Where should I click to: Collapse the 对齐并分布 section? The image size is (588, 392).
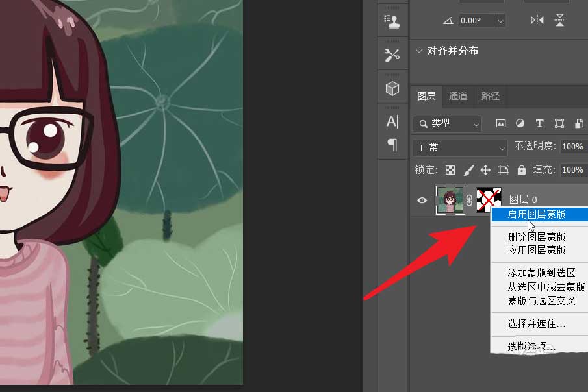pyautogui.click(x=419, y=51)
